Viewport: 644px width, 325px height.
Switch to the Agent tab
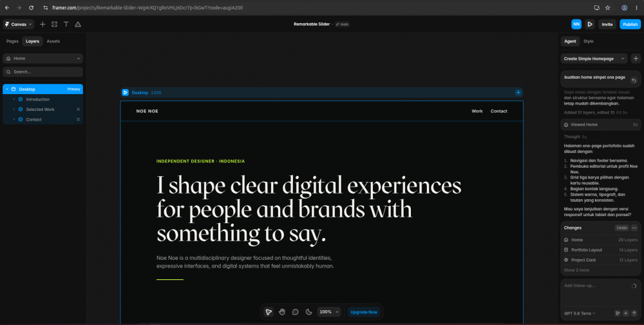(x=570, y=41)
